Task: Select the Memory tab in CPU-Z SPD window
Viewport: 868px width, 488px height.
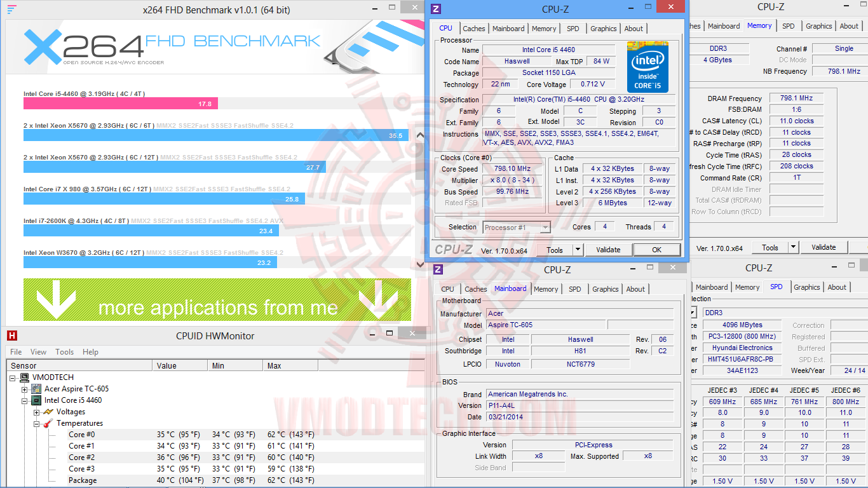Action: point(747,287)
